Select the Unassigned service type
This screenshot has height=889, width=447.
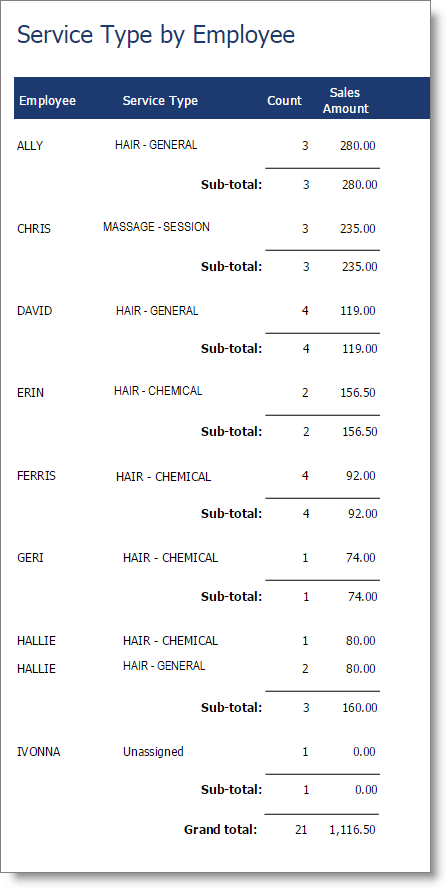(153, 752)
